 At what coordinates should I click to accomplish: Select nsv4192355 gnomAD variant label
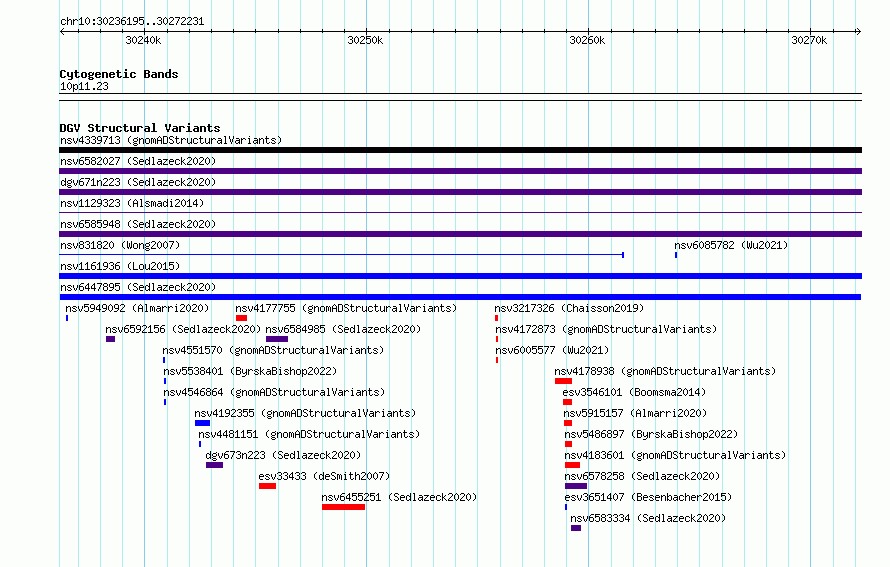(x=305, y=413)
